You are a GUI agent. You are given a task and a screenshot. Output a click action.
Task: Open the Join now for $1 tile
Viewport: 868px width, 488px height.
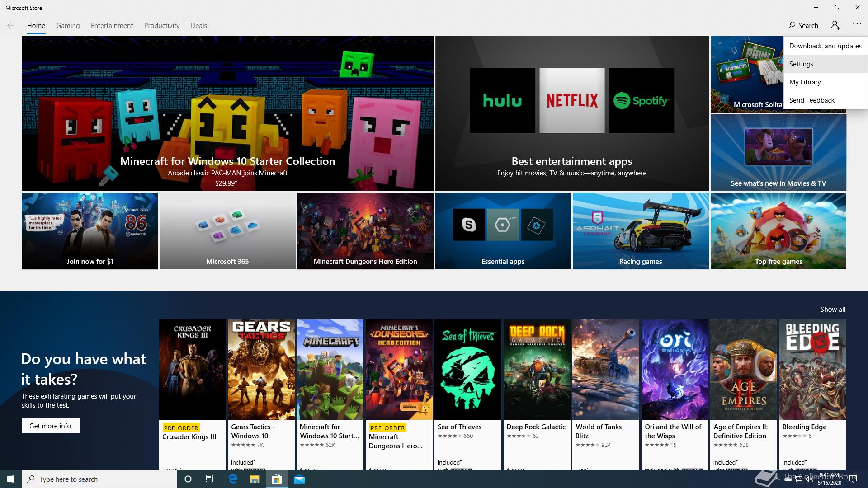(x=90, y=231)
